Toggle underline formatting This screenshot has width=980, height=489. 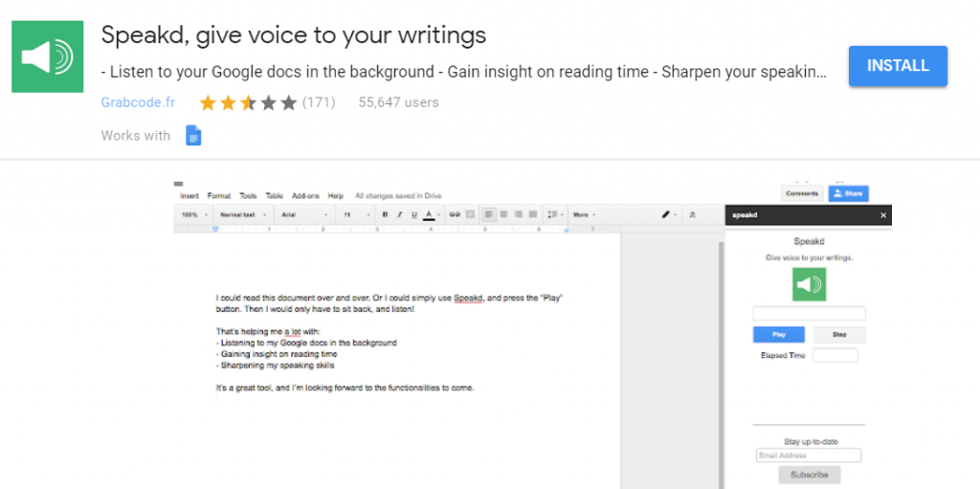(413, 214)
